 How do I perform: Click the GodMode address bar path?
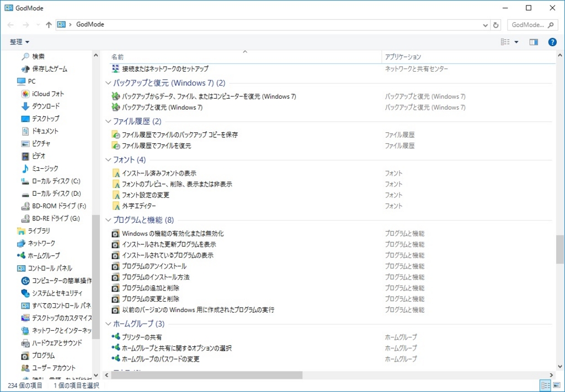[90, 24]
